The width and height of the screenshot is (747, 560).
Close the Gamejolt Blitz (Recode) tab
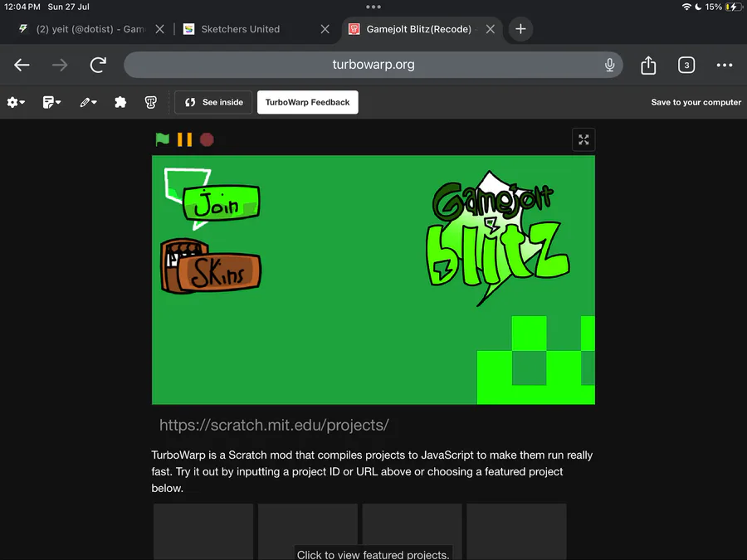click(491, 29)
